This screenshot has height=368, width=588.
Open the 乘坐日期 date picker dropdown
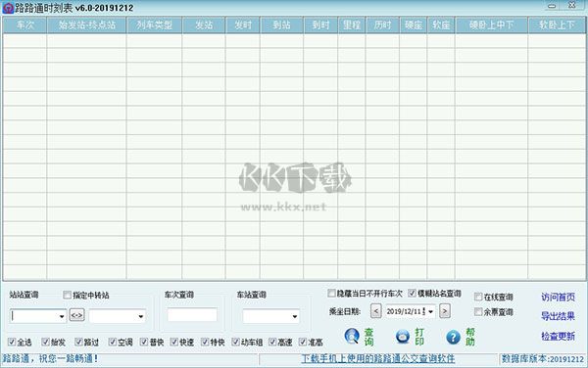(x=430, y=311)
